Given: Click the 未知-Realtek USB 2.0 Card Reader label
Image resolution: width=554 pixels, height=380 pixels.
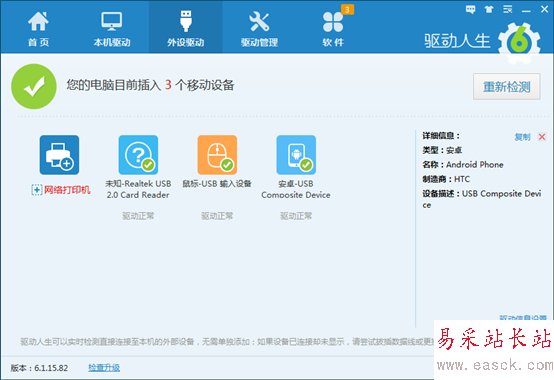Looking at the screenshot, I should 138,189.
